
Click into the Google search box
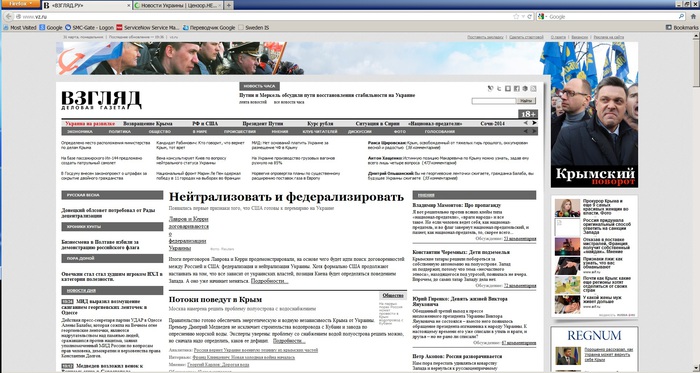click(x=612, y=17)
